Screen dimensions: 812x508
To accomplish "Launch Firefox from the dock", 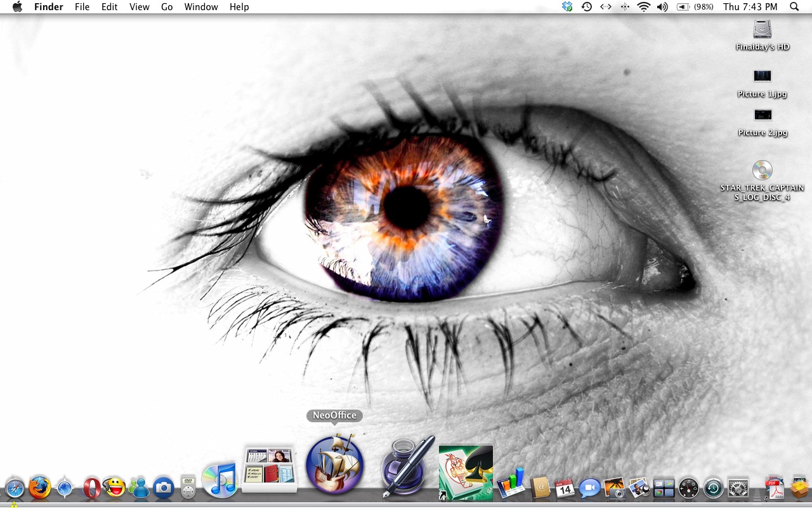I will point(40,488).
